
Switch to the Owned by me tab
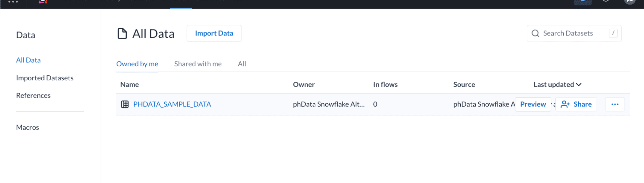[x=137, y=64]
